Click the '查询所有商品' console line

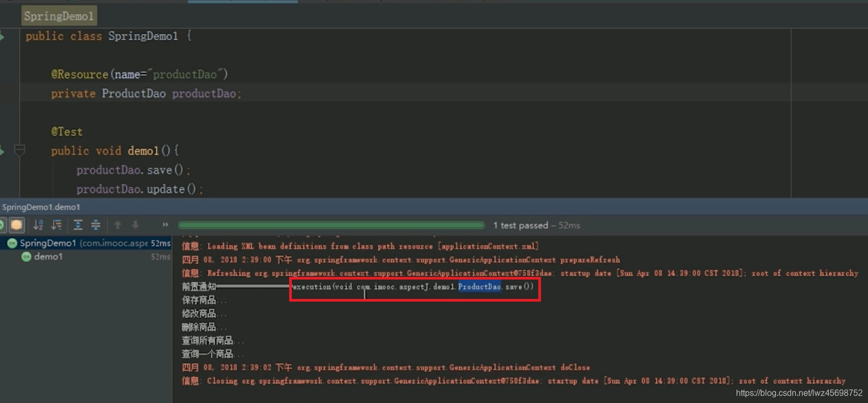(213, 340)
